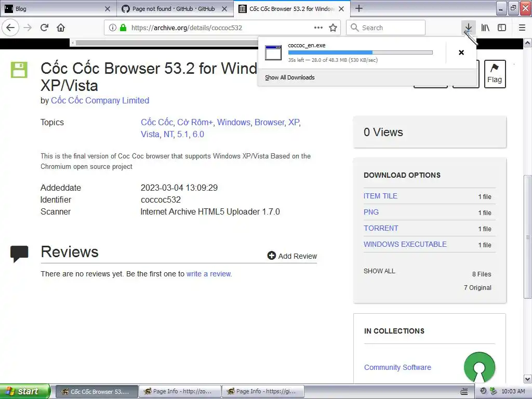
Task: Click the page vertical scrollbar up arrow
Action: (x=528, y=43)
